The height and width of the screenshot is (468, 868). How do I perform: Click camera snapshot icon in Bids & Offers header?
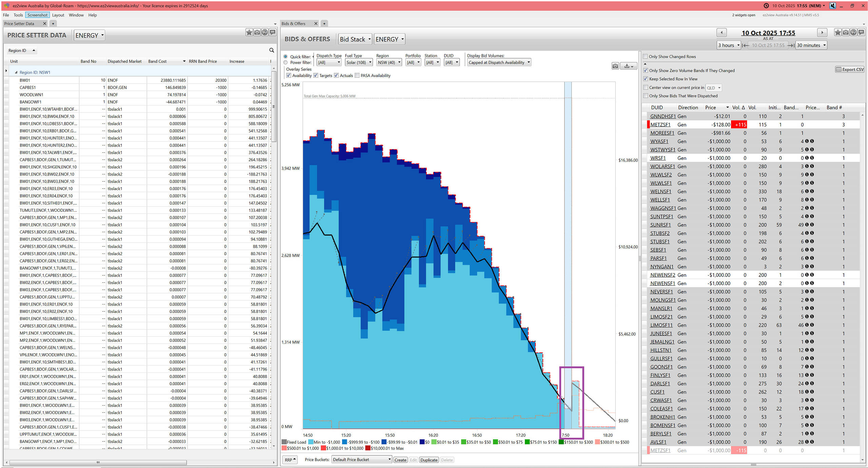click(x=846, y=32)
